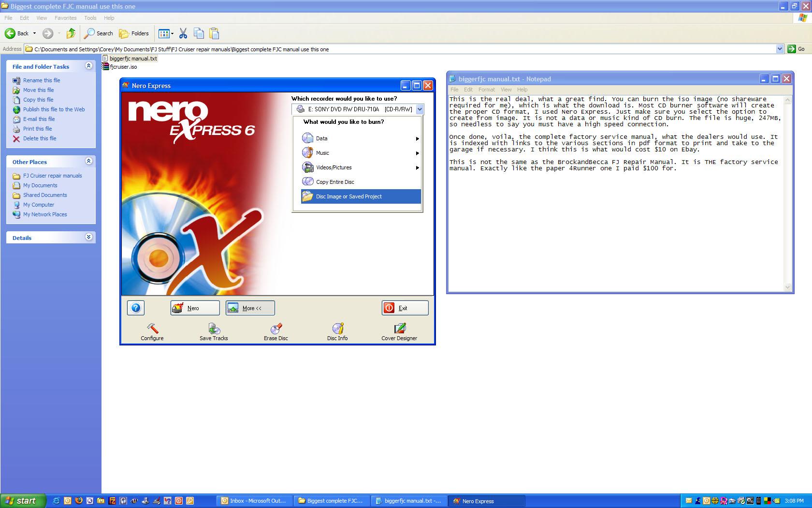Click the Exit button in Nero Express
Image resolution: width=812 pixels, height=508 pixels.
tap(405, 308)
